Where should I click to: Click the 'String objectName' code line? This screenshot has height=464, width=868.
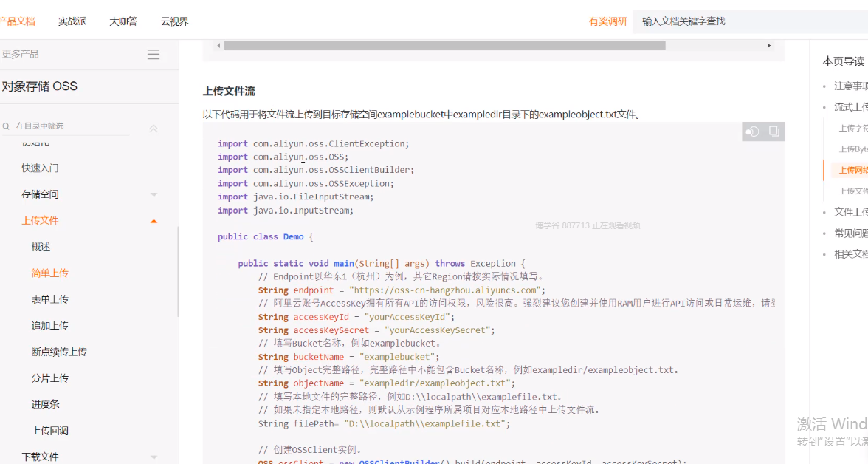387,383
